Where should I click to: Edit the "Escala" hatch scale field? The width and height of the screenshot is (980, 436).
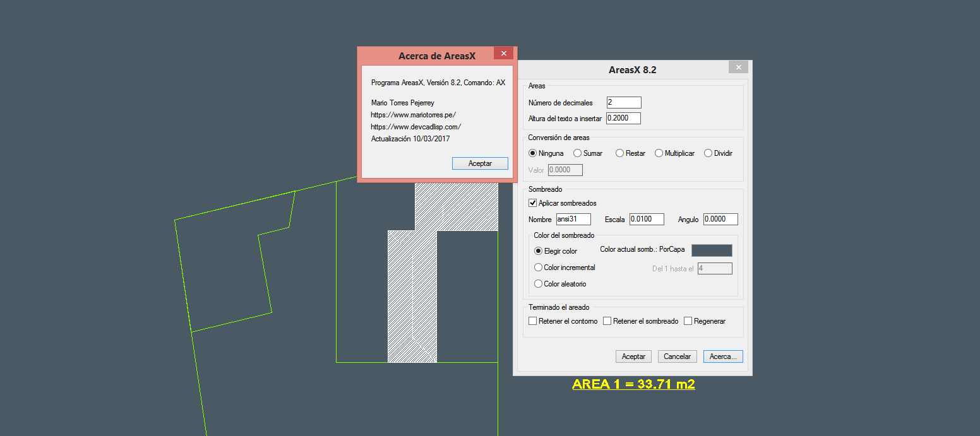648,219
